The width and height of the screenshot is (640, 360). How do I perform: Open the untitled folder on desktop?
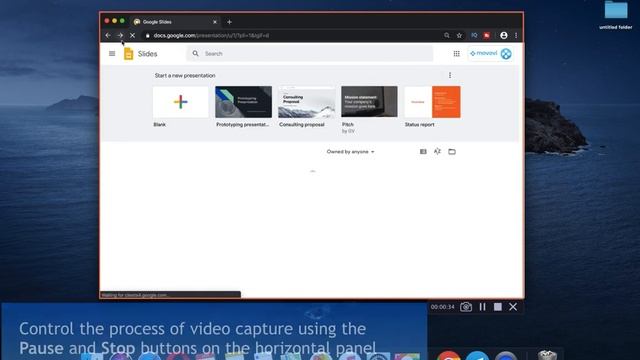pyautogui.click(x=616, y=16)
